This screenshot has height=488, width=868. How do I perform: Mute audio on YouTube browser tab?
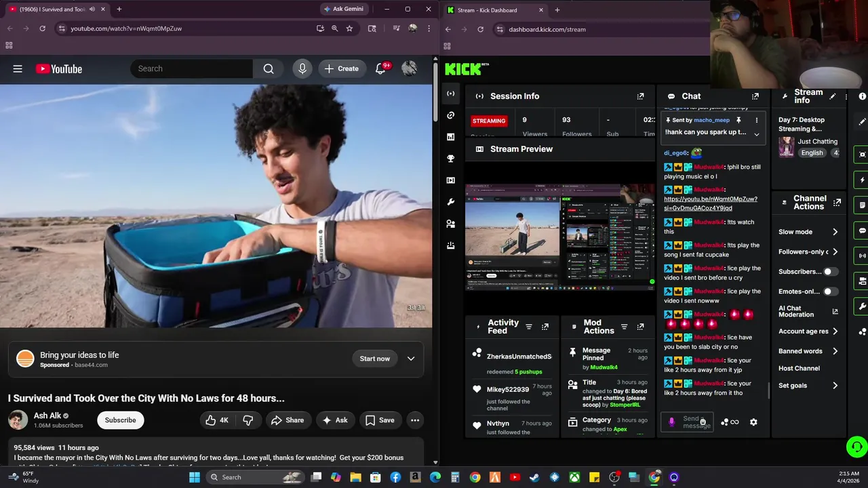(92, 9)
